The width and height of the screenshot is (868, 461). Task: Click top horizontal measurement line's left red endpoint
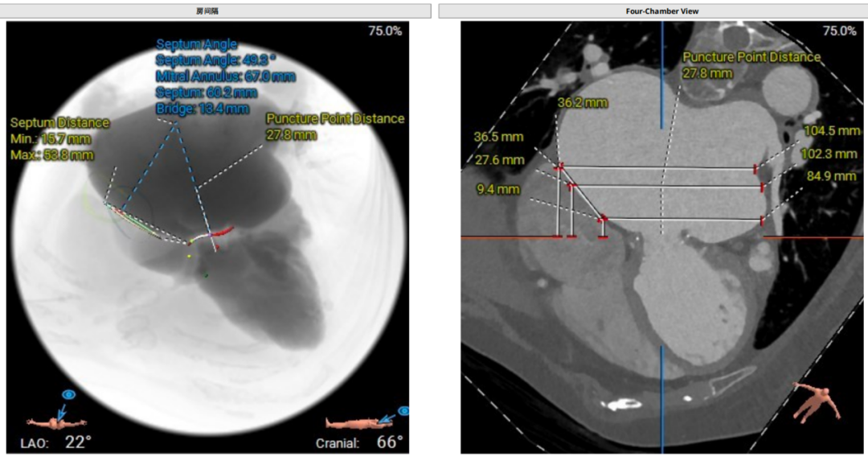coord(560,166)
